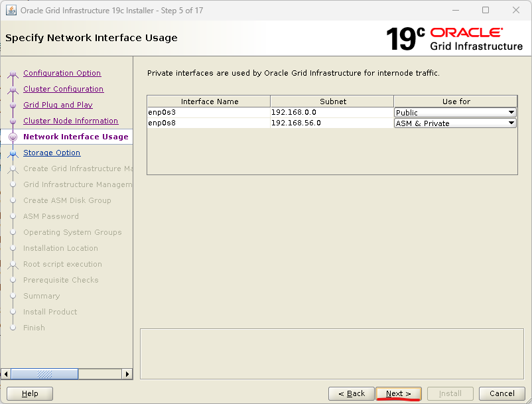Open Configuration Option step link
Screen dimensions: 532x404
pos(62,73)
